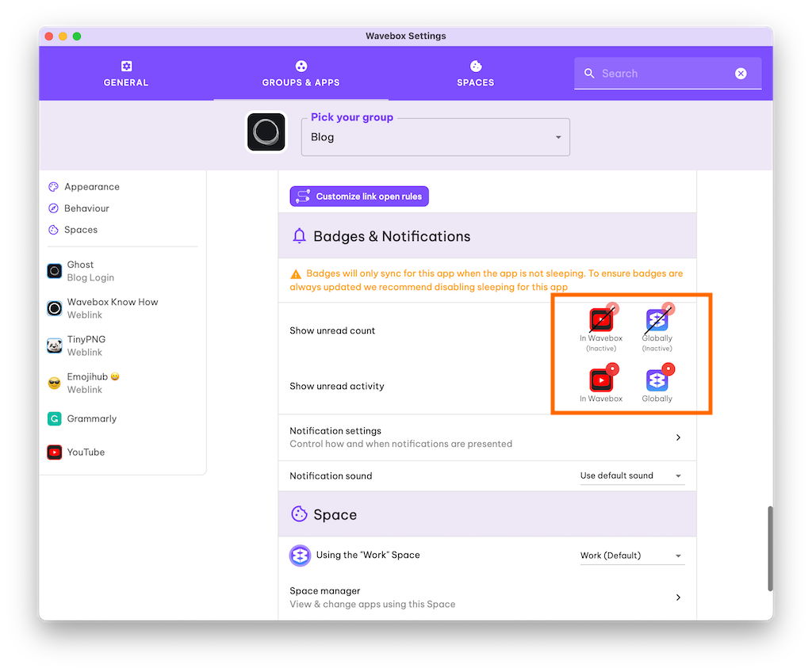
Task: Focus the Search settings field
Action: [668, 74]
